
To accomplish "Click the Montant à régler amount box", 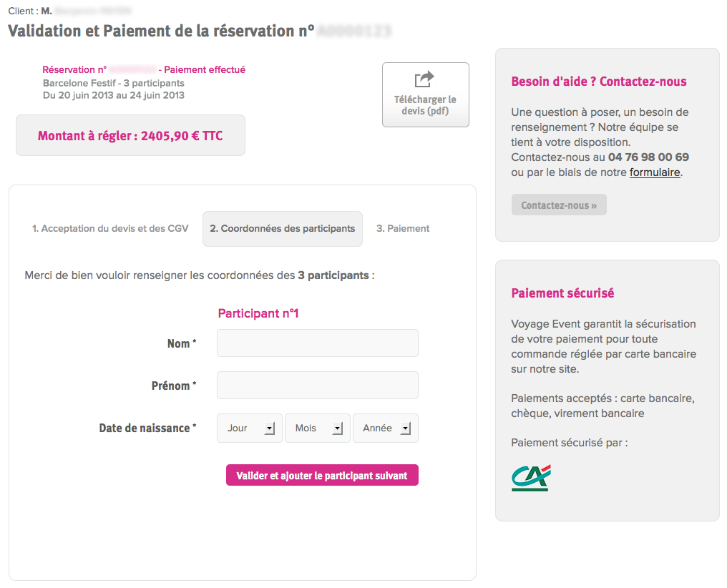I will coord(130,135).
